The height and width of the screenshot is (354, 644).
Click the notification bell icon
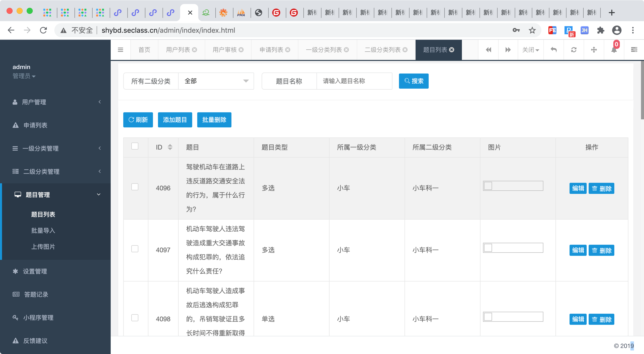click(614, 50)
